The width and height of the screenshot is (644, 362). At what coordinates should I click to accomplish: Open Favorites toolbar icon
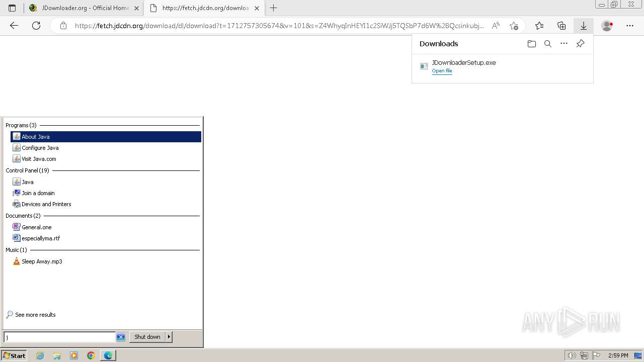pyautogui.click(x=539, y=26)
